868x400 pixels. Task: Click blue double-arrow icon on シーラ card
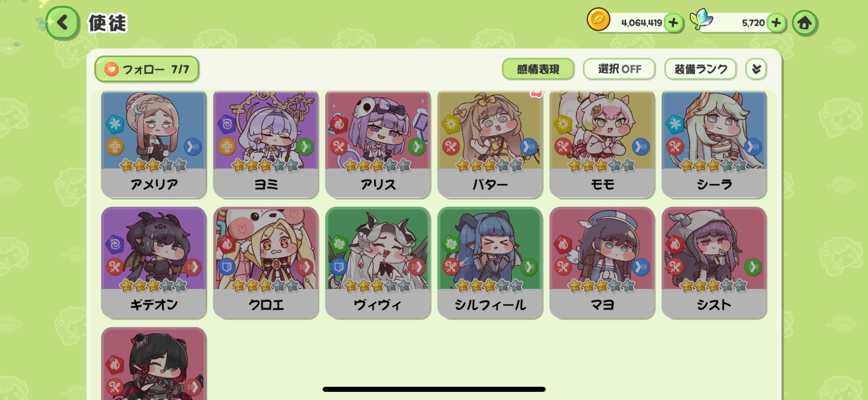coord(753,147)
